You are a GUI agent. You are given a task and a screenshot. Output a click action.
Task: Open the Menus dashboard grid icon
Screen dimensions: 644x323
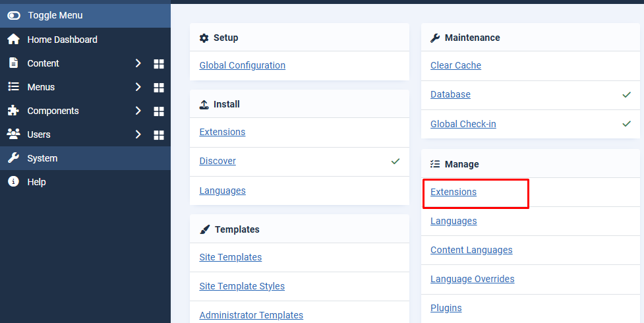coord(158,88)
